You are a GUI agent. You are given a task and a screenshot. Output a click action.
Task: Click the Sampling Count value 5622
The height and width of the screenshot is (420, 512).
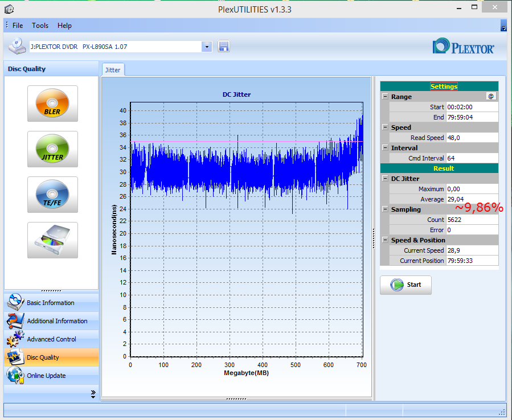[x=472, y=220]
